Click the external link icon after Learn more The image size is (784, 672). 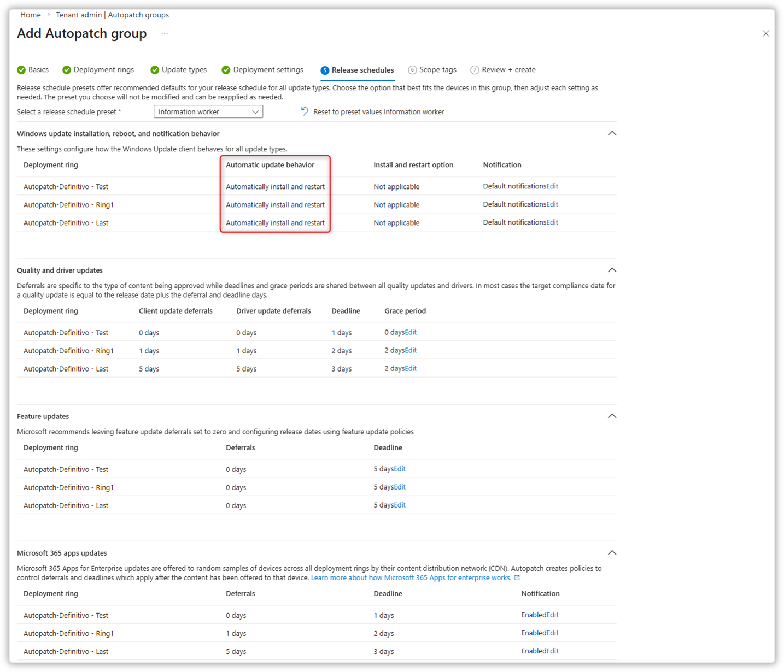coord(517,578)
